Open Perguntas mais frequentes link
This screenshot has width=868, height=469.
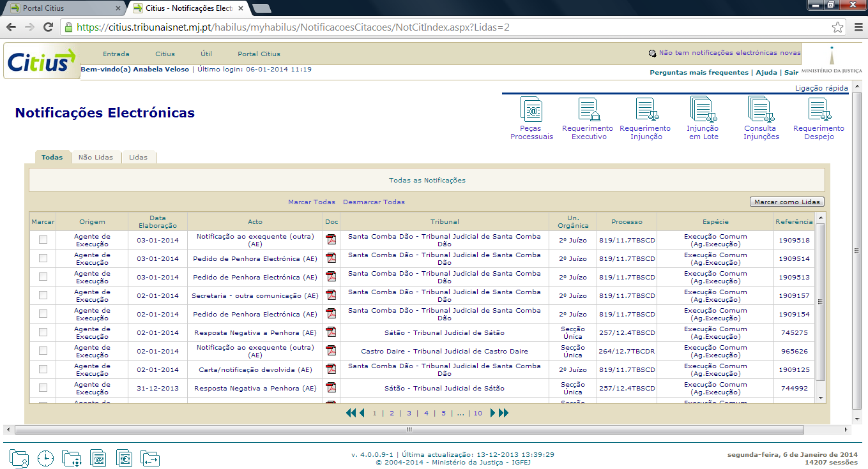[699, 73]
